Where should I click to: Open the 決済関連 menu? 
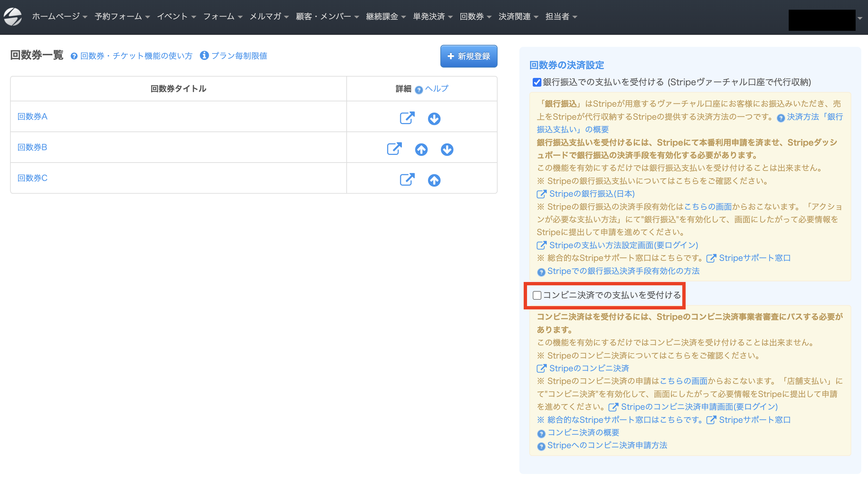[518, 16]
